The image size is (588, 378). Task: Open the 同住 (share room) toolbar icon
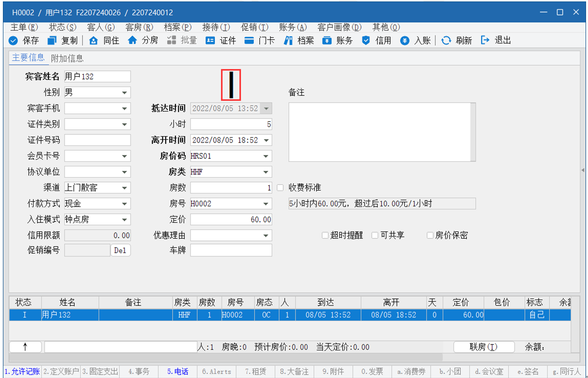[x=94, y=41]
